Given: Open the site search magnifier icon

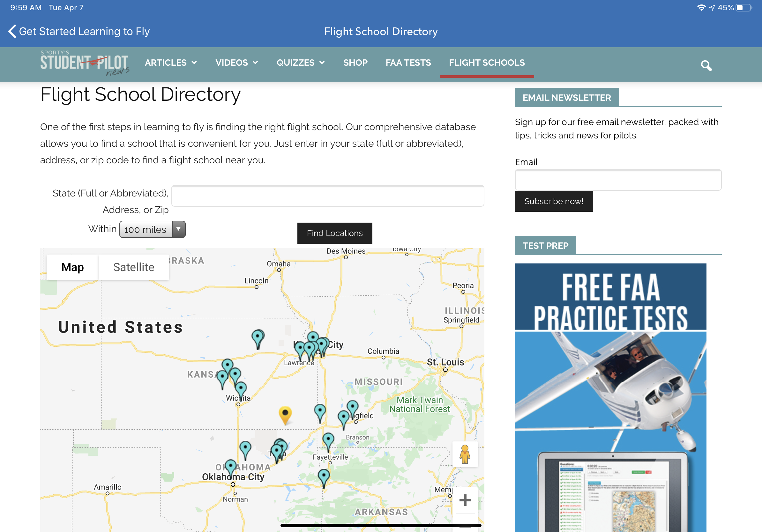Looking at the screenshot, I should [706, 65].
